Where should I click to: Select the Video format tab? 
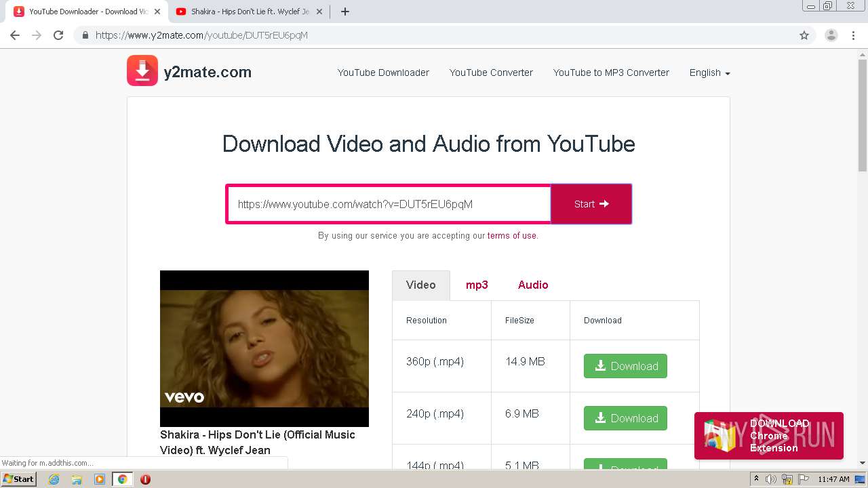tap(420, 285)
